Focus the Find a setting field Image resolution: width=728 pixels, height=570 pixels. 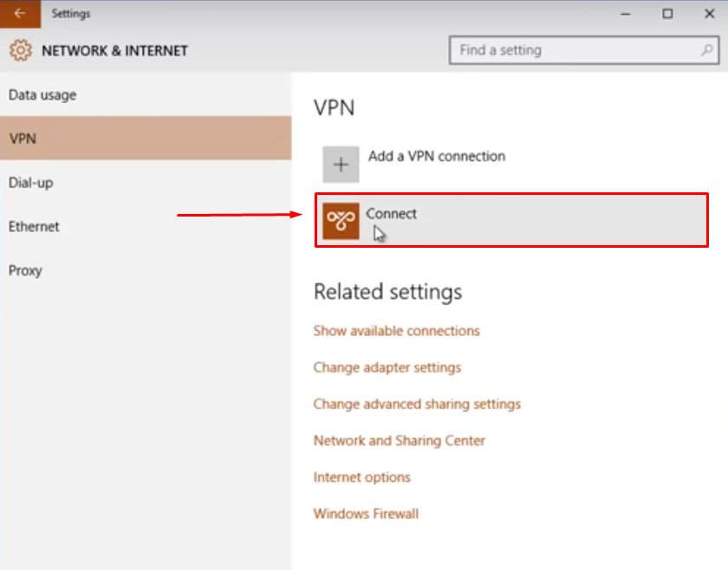tap(584, 50)
